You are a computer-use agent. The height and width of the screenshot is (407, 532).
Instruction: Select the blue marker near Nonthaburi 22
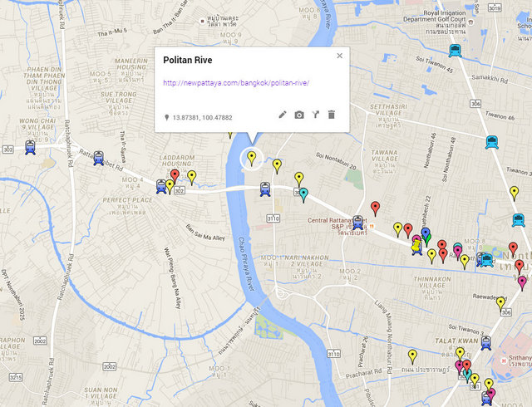(x=426, y=233)
